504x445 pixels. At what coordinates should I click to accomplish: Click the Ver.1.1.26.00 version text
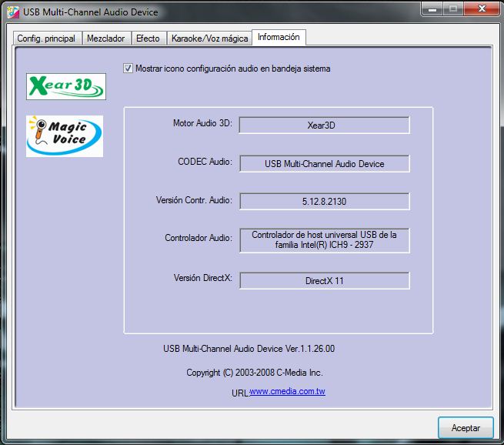coord(249,349)
